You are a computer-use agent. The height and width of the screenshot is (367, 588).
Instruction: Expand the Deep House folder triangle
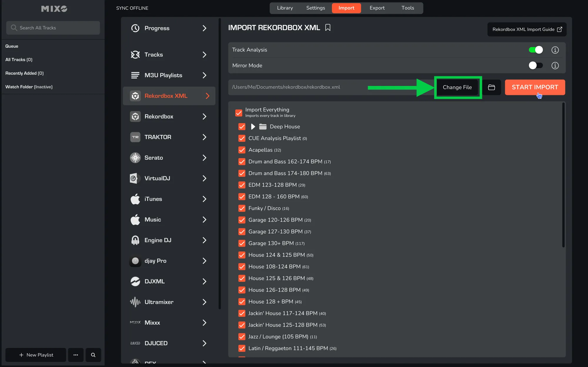253,127
